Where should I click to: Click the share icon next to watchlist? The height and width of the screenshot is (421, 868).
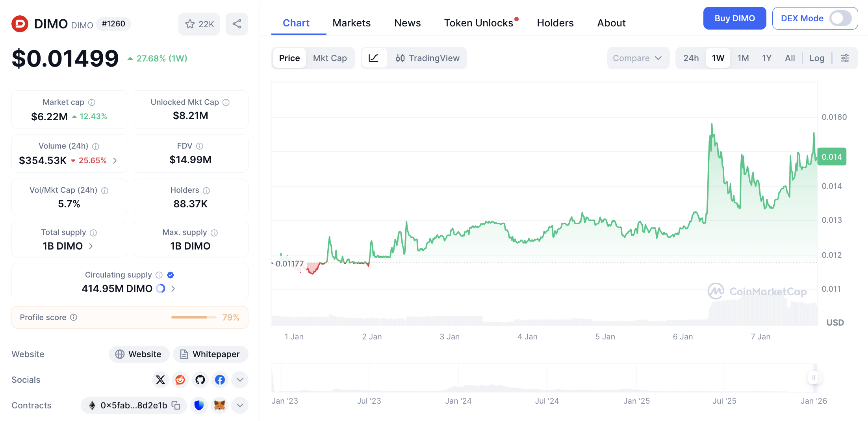[x=237, y=24]
